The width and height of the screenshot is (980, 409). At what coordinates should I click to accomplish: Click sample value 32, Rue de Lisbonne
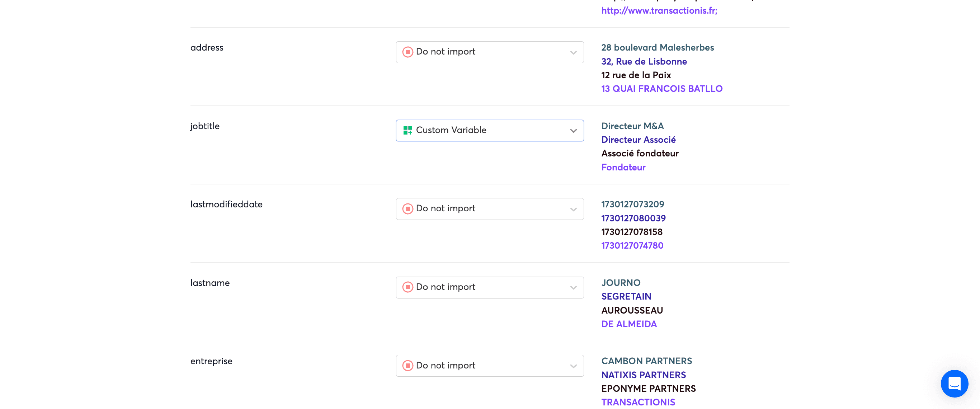[x=644, y=61]
